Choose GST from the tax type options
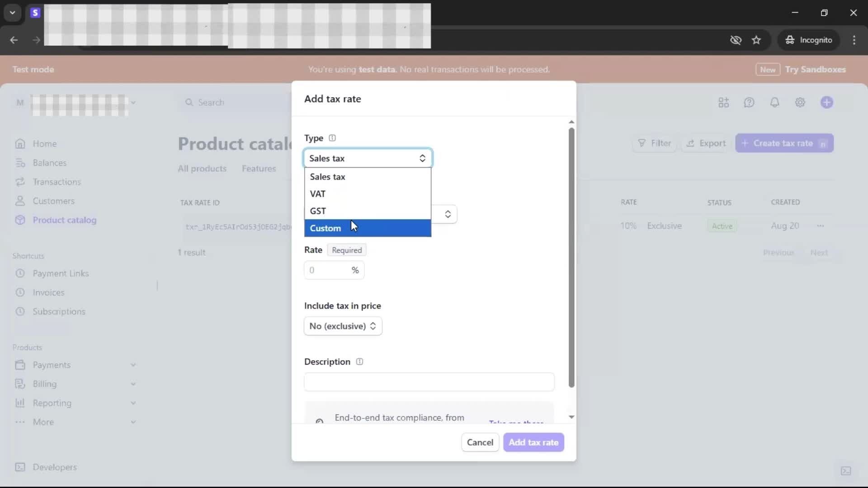The width and height of the screenshot is (868, 488). (368, 211)
